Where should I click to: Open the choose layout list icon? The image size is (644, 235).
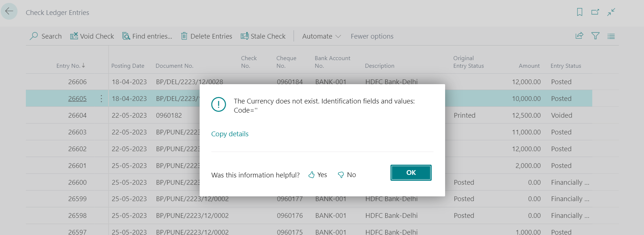tap(611, 36)
